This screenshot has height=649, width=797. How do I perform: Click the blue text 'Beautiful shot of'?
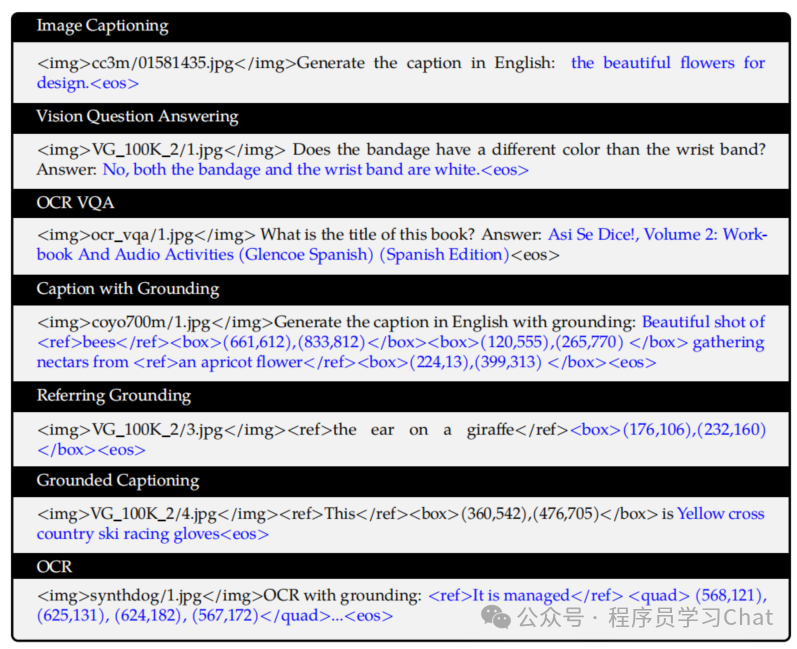pyautogui.click(x=703, y=322)
